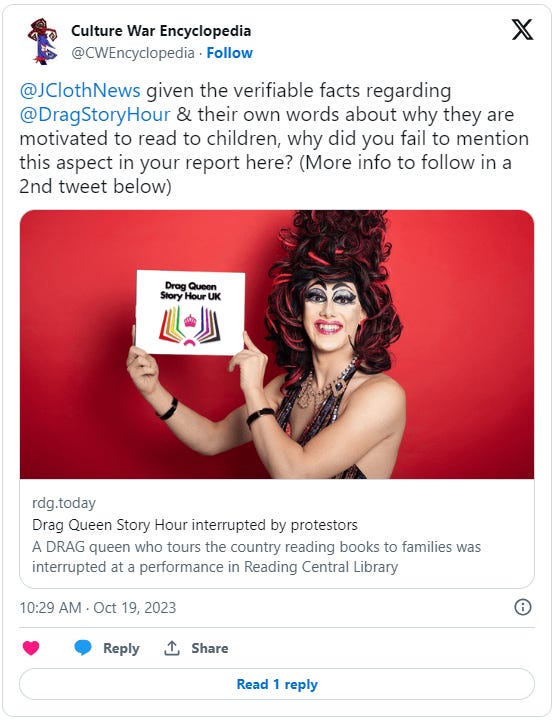Click the article description about Reading Central Library
The width and height of the screenshot is (559, 723).
(x=256, y=557)
